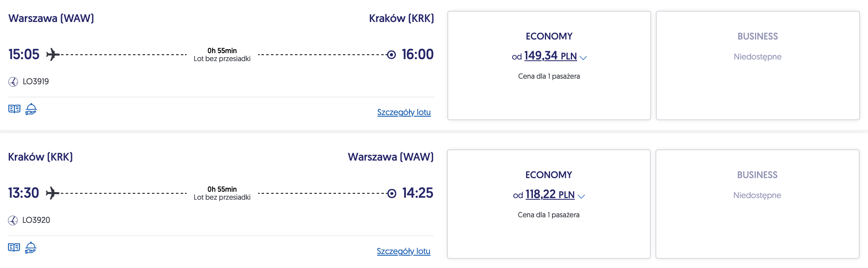Click airplane icon next to 15:05 departure
The width and height of the screenshot is (868, 268).
53,54
